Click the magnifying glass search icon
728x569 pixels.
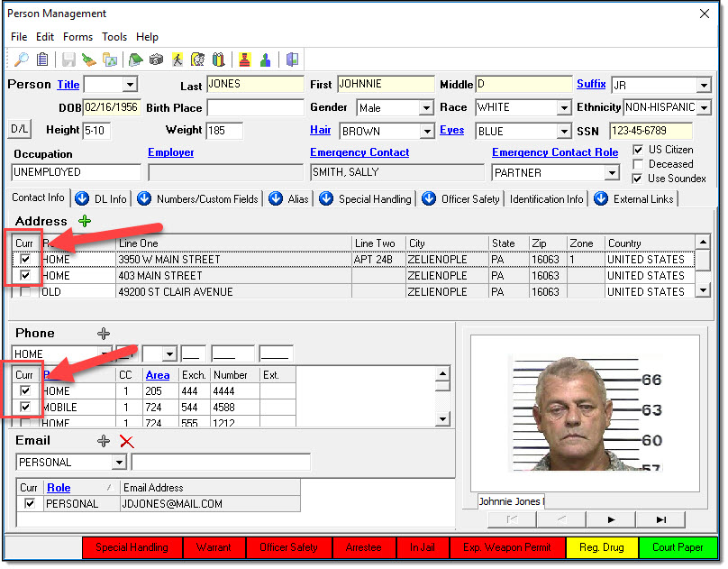[21, 60]
